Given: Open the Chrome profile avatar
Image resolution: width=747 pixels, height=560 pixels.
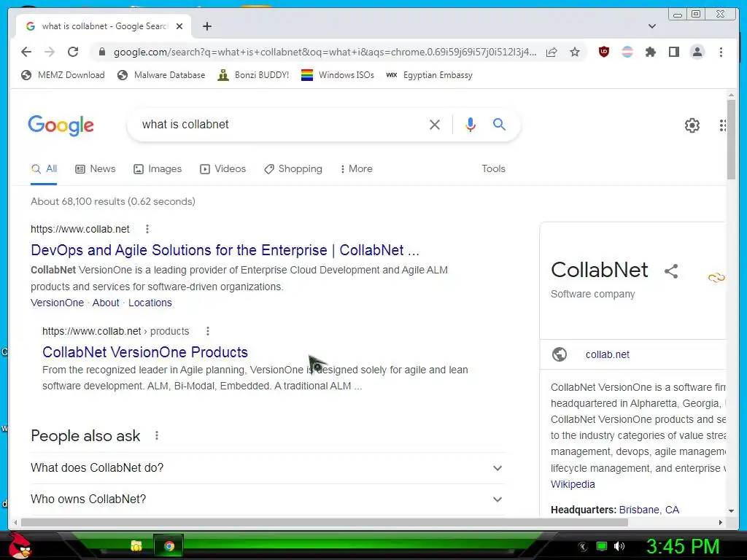Looking at the screenshot, I should [697, 52].
